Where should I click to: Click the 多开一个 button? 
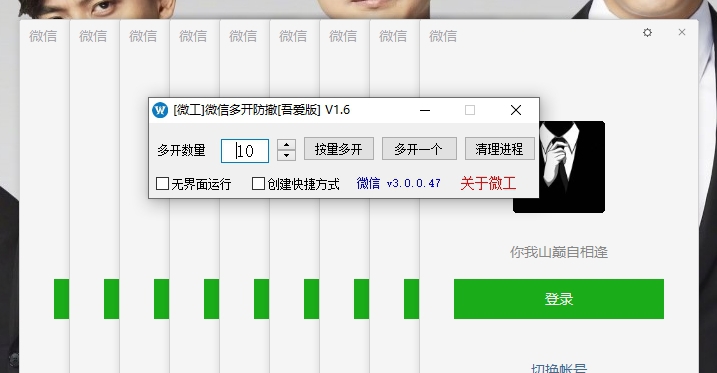tap(419, 149)
